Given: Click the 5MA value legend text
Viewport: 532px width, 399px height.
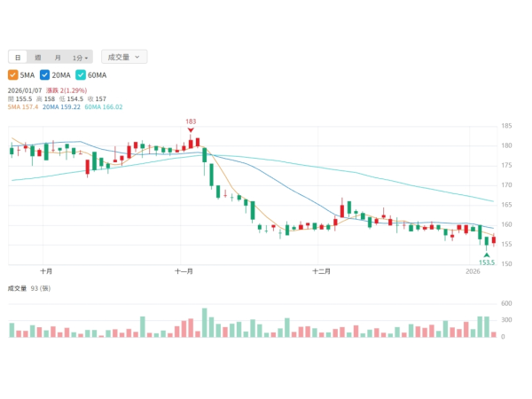Looking at the screenshot, I should tap(22, 107).
